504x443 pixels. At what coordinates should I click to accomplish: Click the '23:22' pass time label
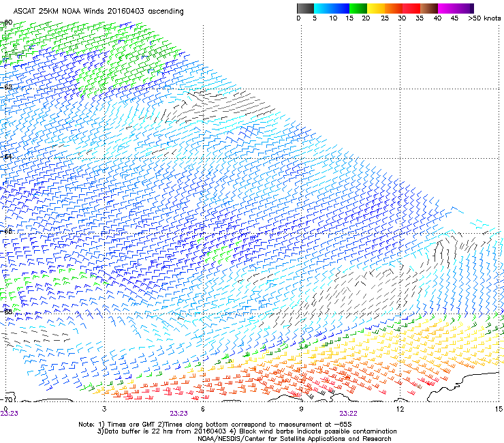click(348, 414)
